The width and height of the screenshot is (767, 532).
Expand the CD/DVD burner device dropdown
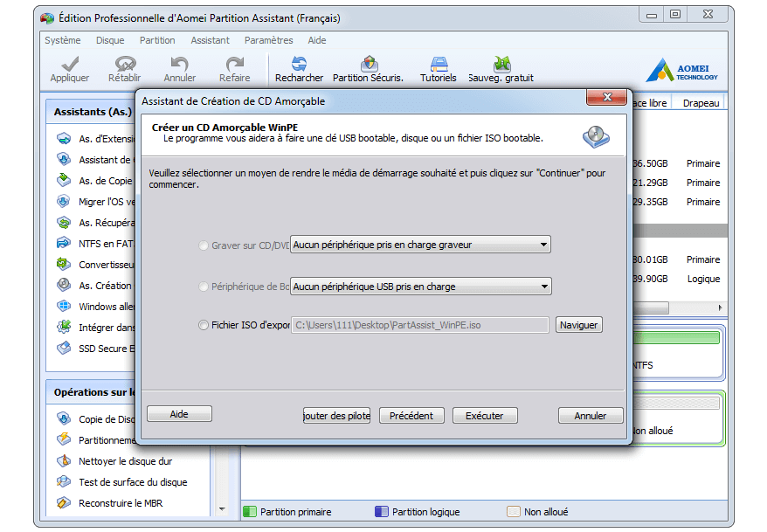coord(543,245)
